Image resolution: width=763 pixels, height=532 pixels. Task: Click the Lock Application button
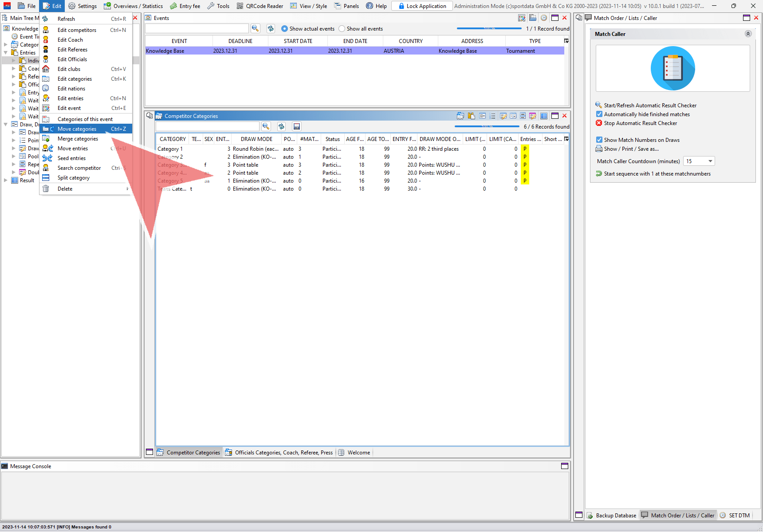(x=422, y=6)
